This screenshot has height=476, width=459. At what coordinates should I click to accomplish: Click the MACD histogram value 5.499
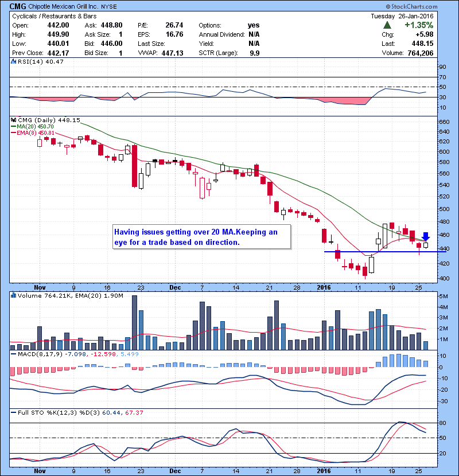click(130, 354)
